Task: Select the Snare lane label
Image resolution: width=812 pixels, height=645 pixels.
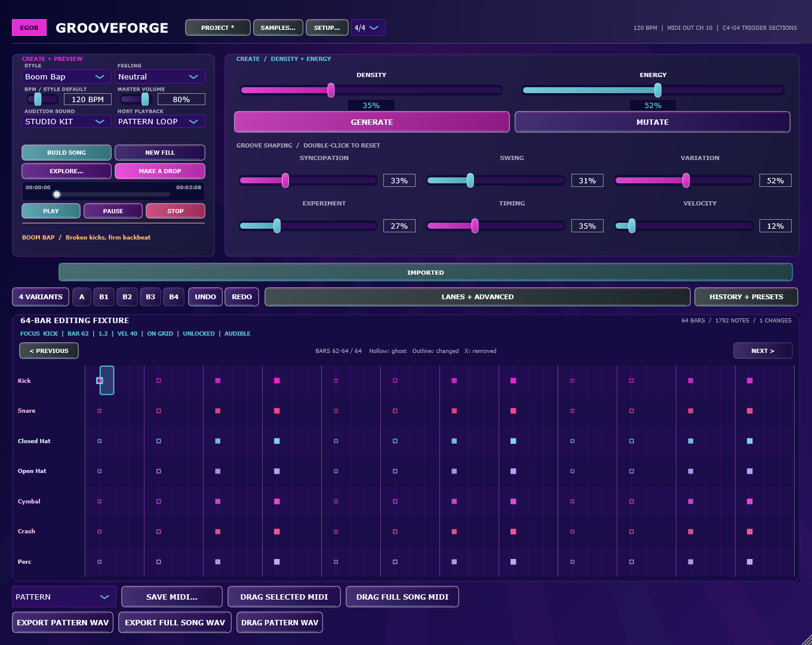Action: (x=26, y=411)
